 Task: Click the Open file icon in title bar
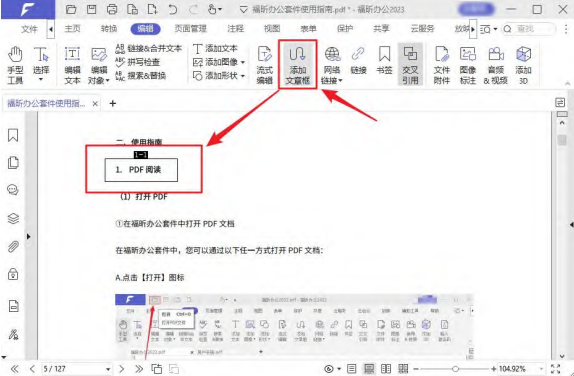pos(71,9)
